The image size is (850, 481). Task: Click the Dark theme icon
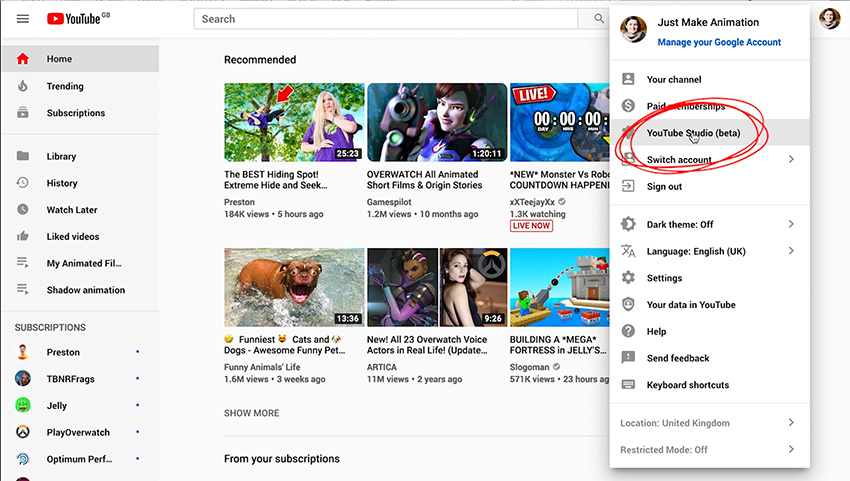(628, 223)
